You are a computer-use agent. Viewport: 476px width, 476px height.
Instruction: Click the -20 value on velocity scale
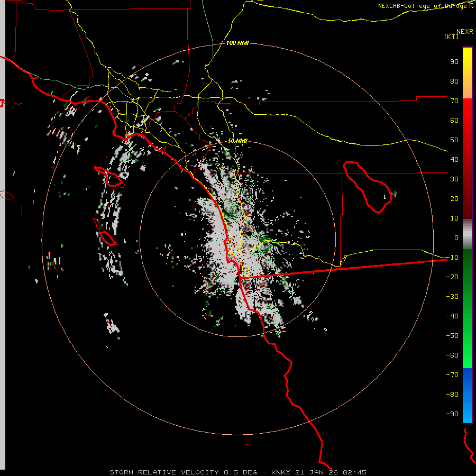point(452,277)
